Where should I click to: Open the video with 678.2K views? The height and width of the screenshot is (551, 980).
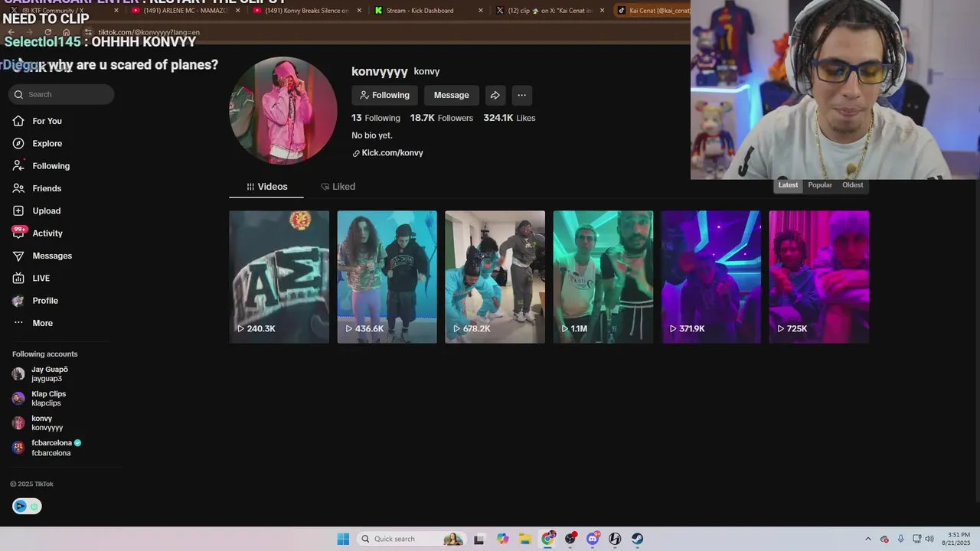click(x=495, y=277)
